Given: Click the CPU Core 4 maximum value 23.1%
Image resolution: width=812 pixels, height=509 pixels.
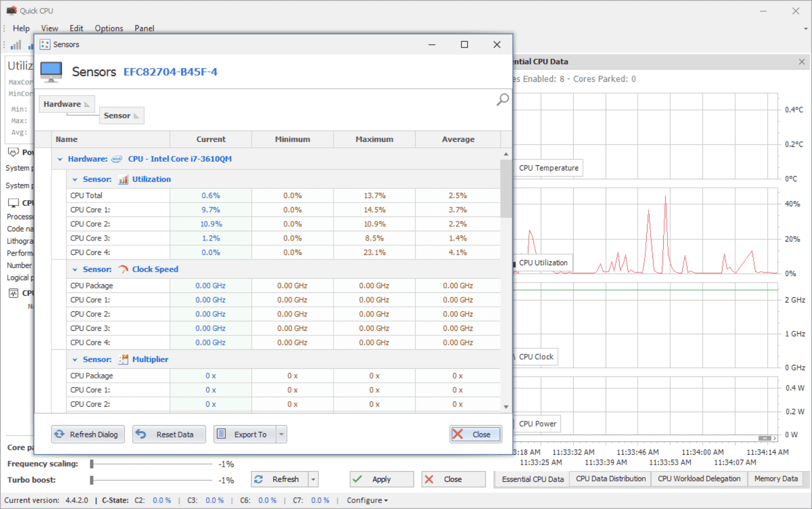Looking at the screenshot, I should (x=375, y=252).
